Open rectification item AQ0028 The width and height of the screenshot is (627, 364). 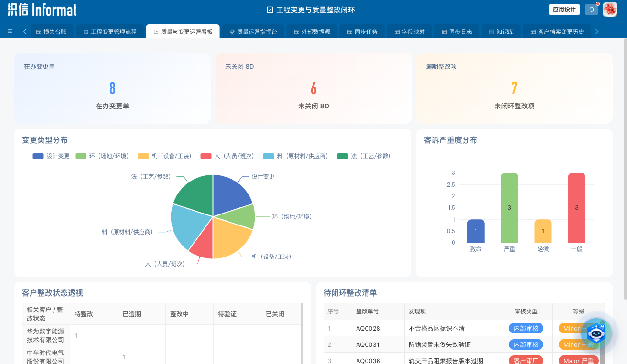click(368, 328)
